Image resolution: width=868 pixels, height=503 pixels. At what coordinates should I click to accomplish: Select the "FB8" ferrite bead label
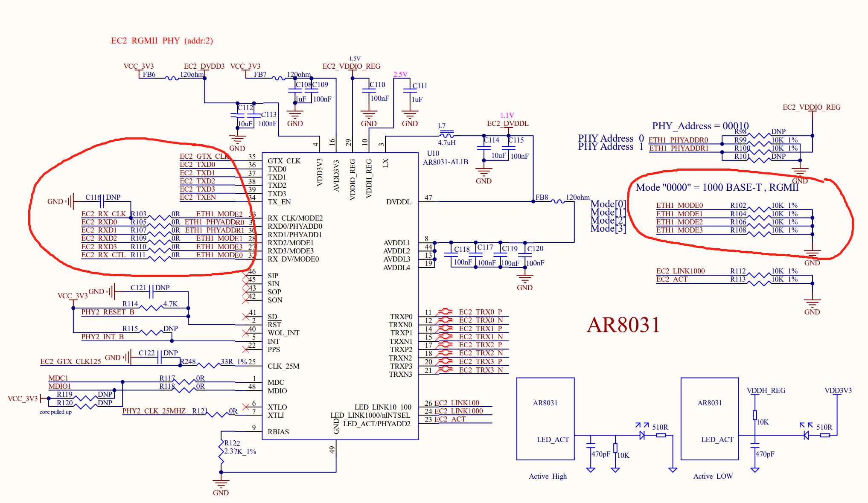pos(542,197)
